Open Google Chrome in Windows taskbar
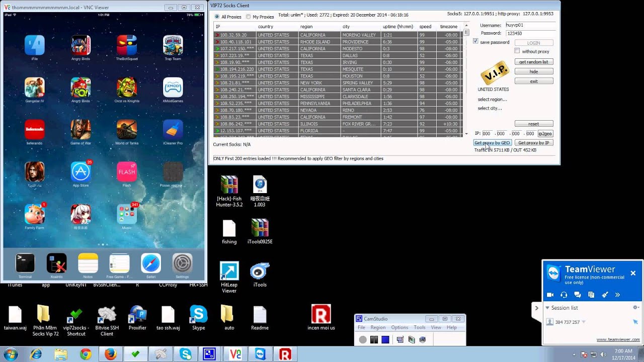Image resolution: width=644 pixels, height=362 pixels. 86,354
